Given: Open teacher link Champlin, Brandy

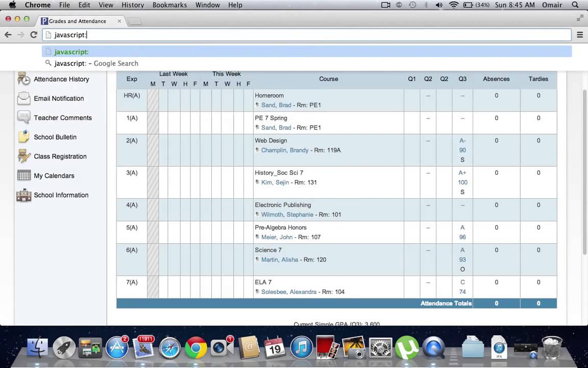Looking at the screenshot, I should pyautogui.click(x=285, y=150).
